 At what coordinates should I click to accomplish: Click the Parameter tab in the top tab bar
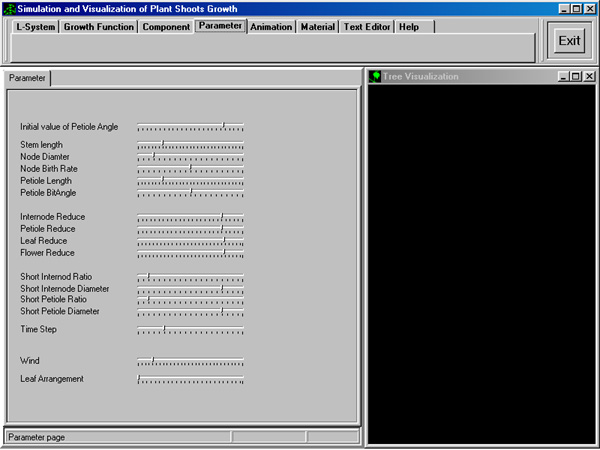click(220, 26)
